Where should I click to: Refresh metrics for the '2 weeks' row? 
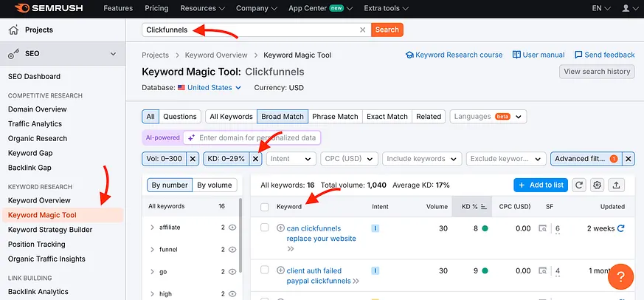[x=620, y=228]
